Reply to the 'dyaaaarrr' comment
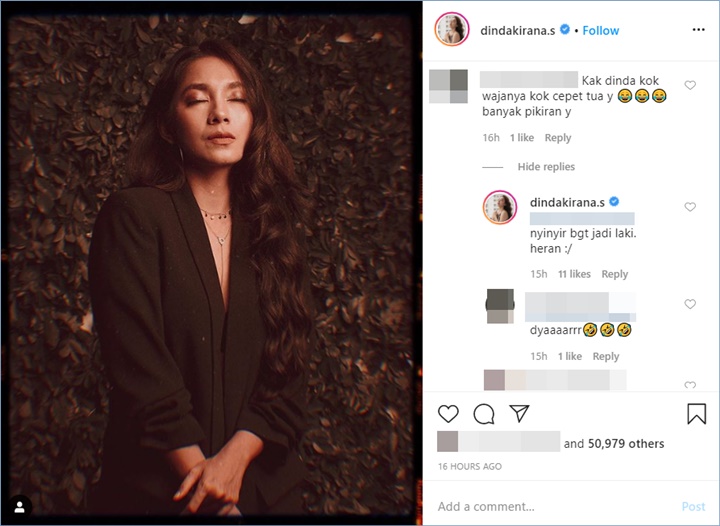Viewport: 720px width, 526px height. click(x=606, y=356)
